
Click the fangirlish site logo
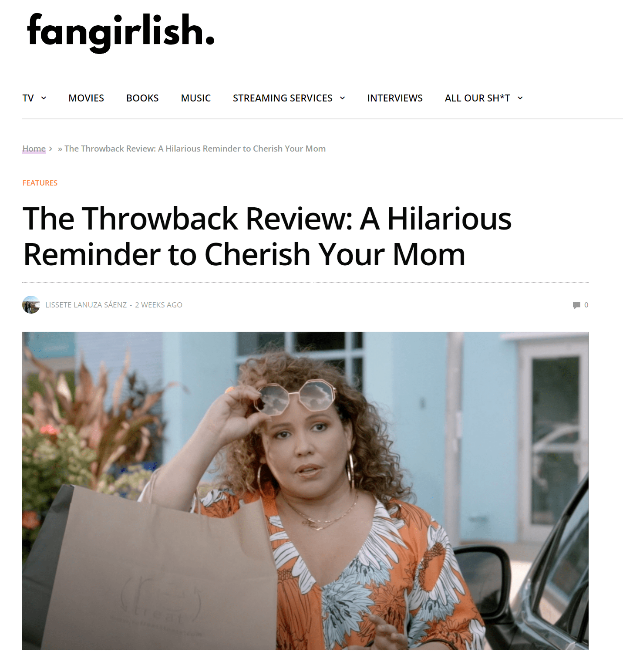[121, 33]
